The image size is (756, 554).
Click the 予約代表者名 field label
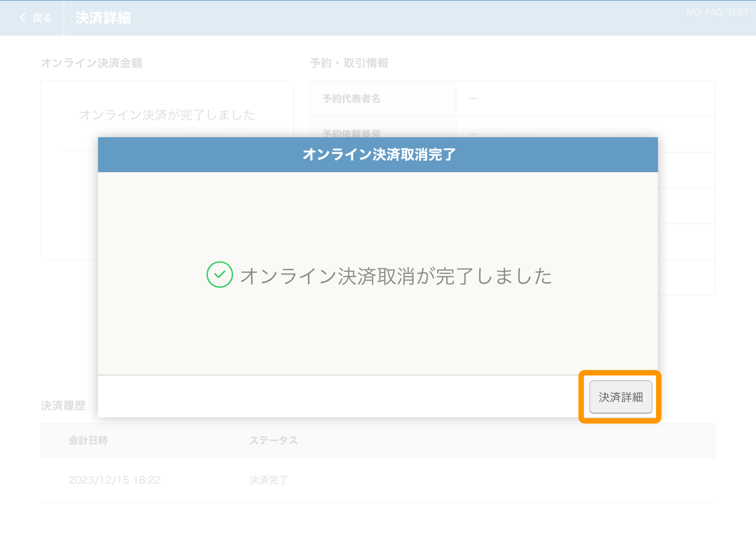(x=351, y=99)
